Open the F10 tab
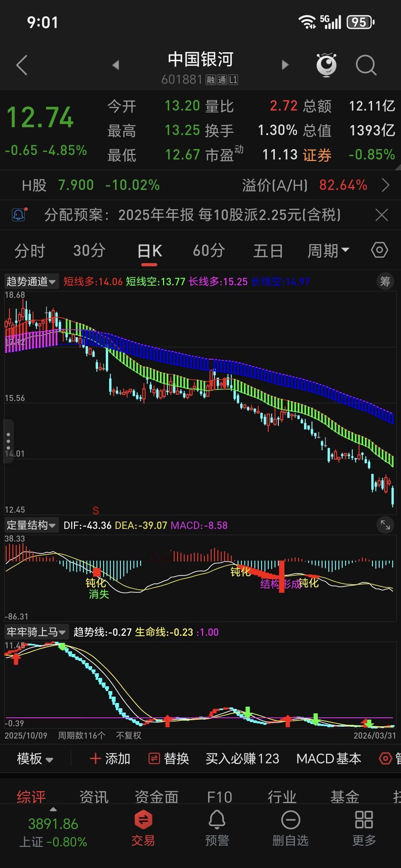The height and width of the screenshot is (868, 401). pos(219,796)
